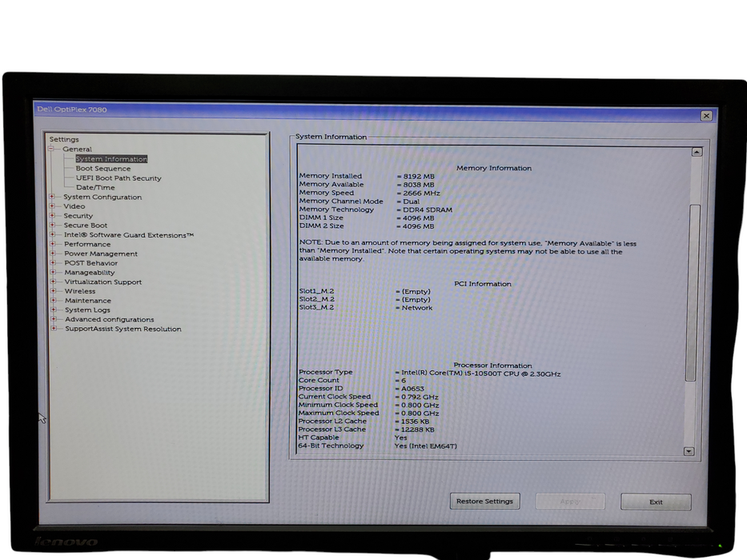Expand the System Logs node
The width and height of the screenshot is (747, 560).
[54, 310]
